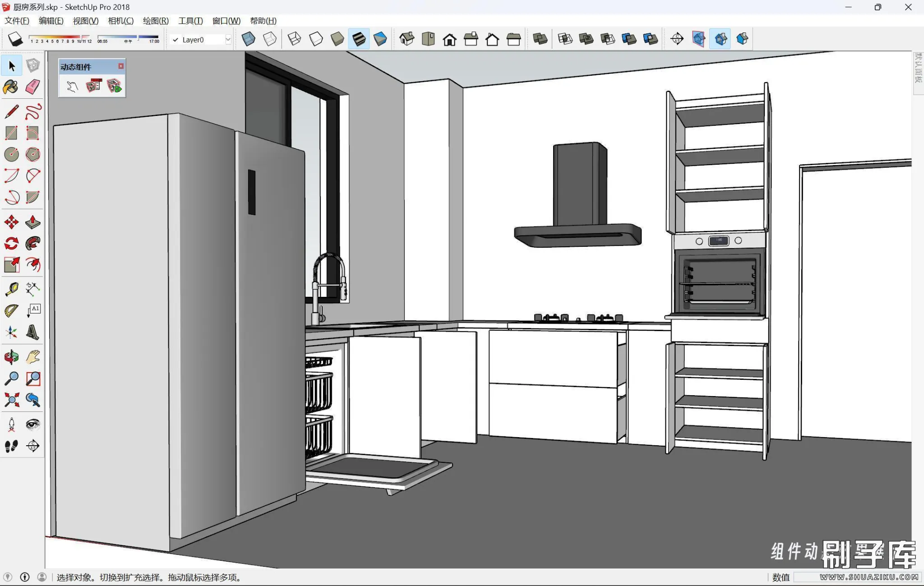
Task: Pick the Push/Pull tool
Action: coord(32,222)
